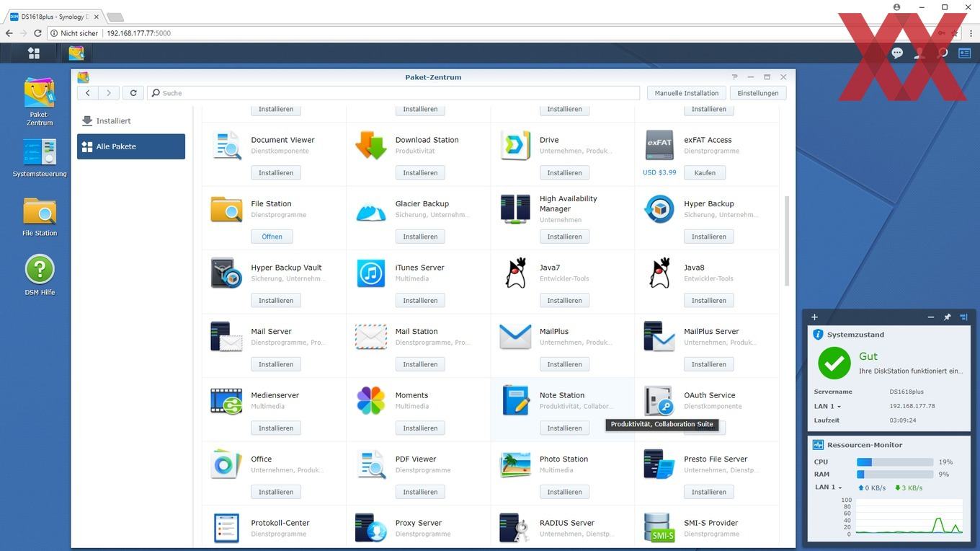Click Öffnen for File Station
Image resolution: width=980 pixels, height=551 pixels.
[272, 237]
